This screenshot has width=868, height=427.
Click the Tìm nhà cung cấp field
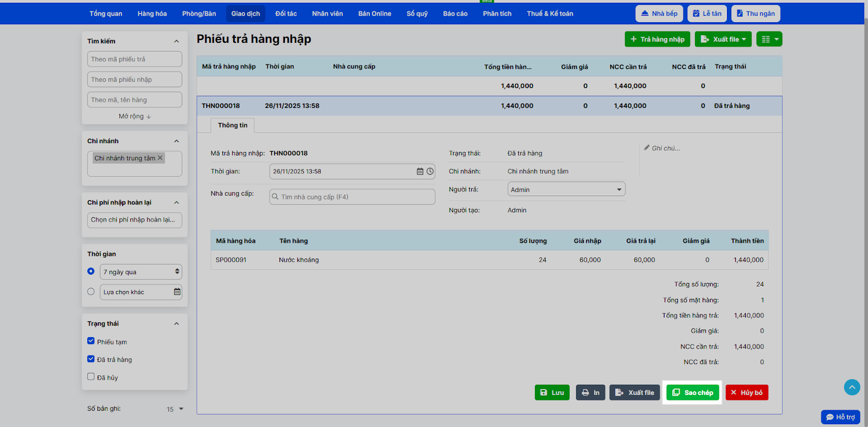352,197
